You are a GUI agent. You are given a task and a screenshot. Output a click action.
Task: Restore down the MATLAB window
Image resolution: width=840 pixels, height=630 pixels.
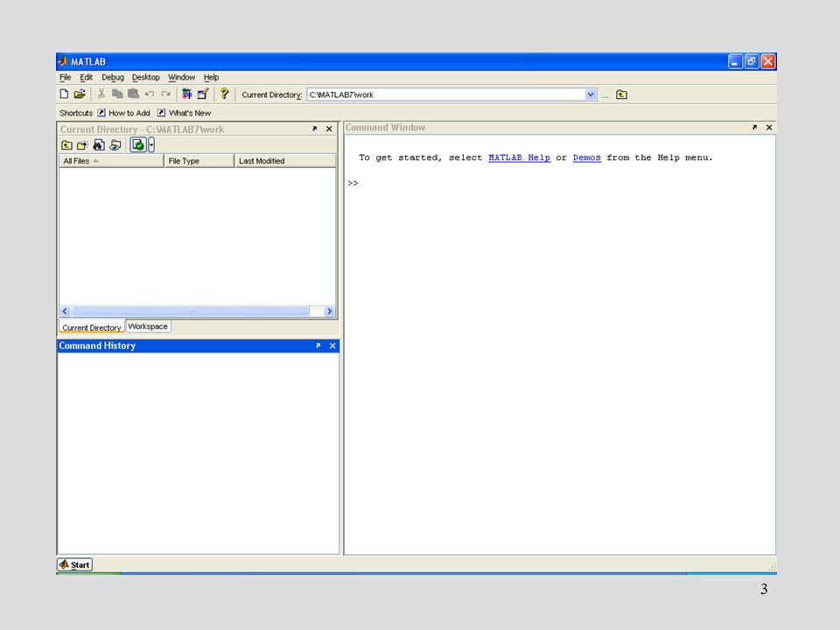[752, 61]
